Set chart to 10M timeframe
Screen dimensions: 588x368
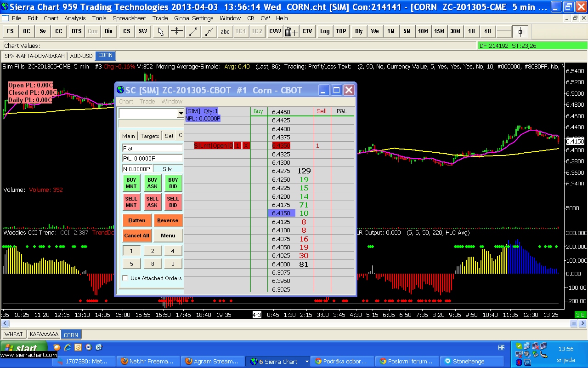[423, 31]
